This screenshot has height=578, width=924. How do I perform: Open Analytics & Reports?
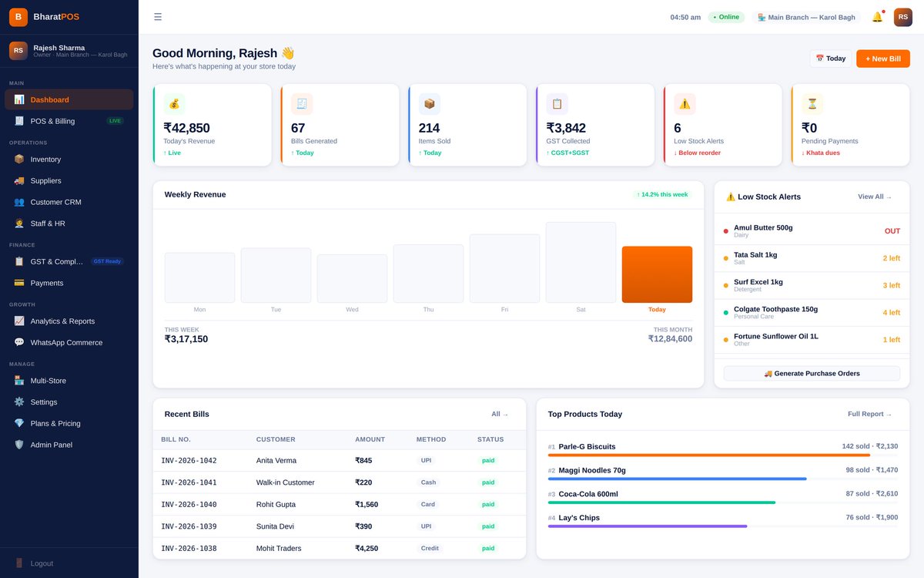click(x=69, y=321)
